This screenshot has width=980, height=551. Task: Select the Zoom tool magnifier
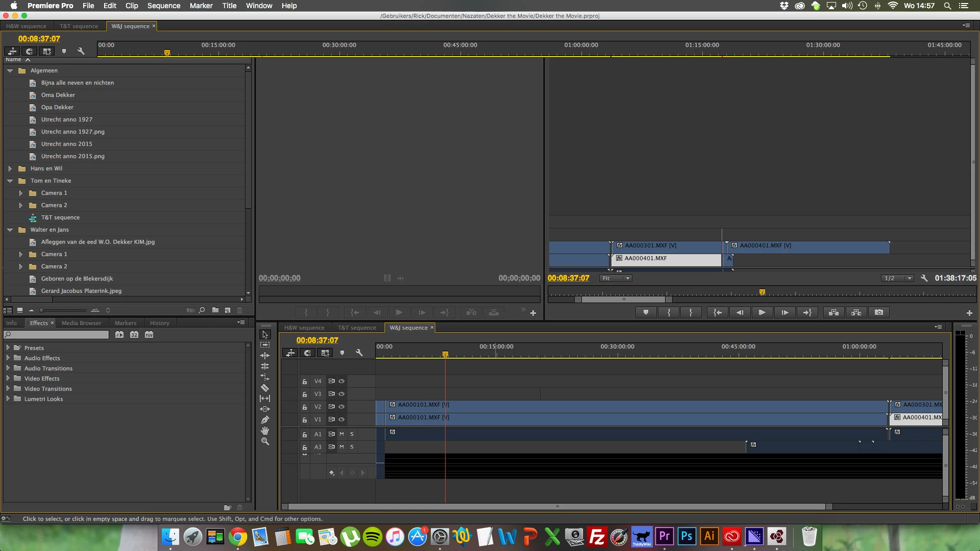[x=265, y=441]
